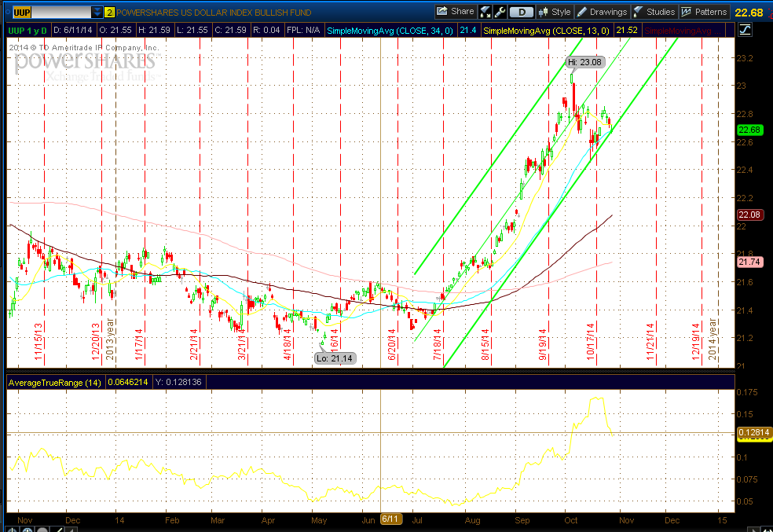Click the 8/15/14 expiration date label
The width and height of the screenshot is (773, 532).
coord(485,343)
